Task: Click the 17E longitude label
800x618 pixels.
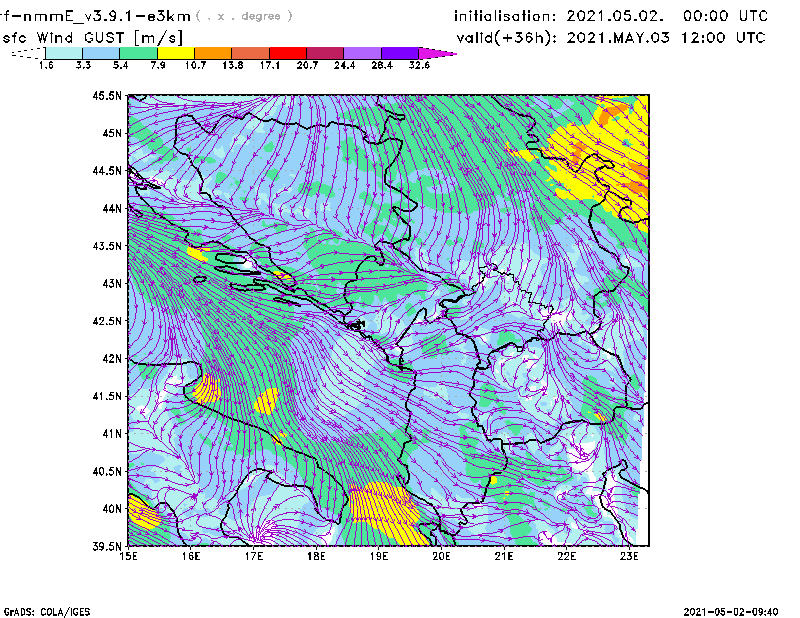Action: coord(254,556)
